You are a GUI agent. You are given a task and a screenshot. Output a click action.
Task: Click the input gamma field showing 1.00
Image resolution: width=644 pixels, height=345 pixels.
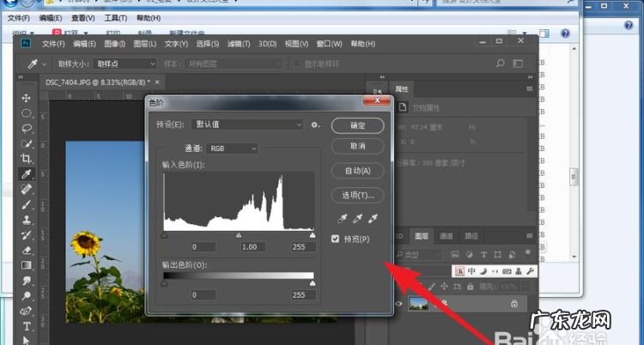[250, 247]
